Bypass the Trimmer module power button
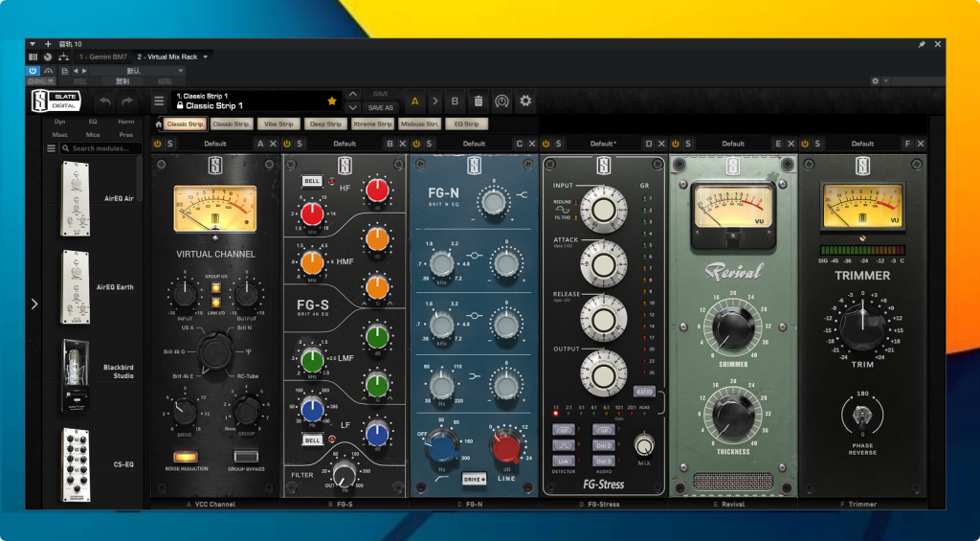The width and height of the screenshot is (980, 541). (804, 144)
